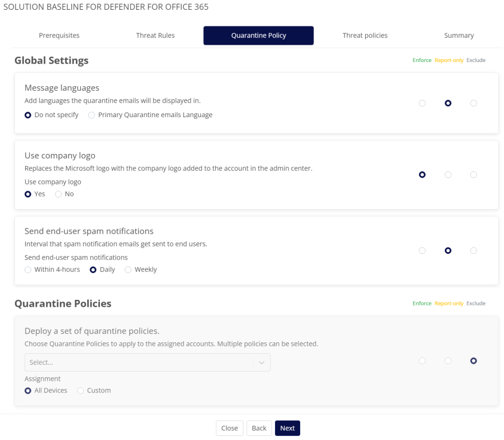Set spam notifications setting to Enforce
Screen dimensions: 504x440
tap(422, 250)
